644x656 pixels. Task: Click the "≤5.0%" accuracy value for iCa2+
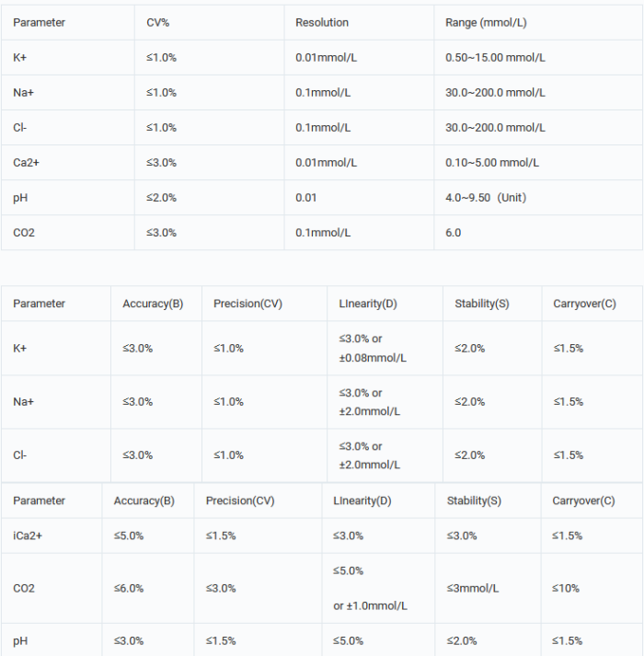129,535
